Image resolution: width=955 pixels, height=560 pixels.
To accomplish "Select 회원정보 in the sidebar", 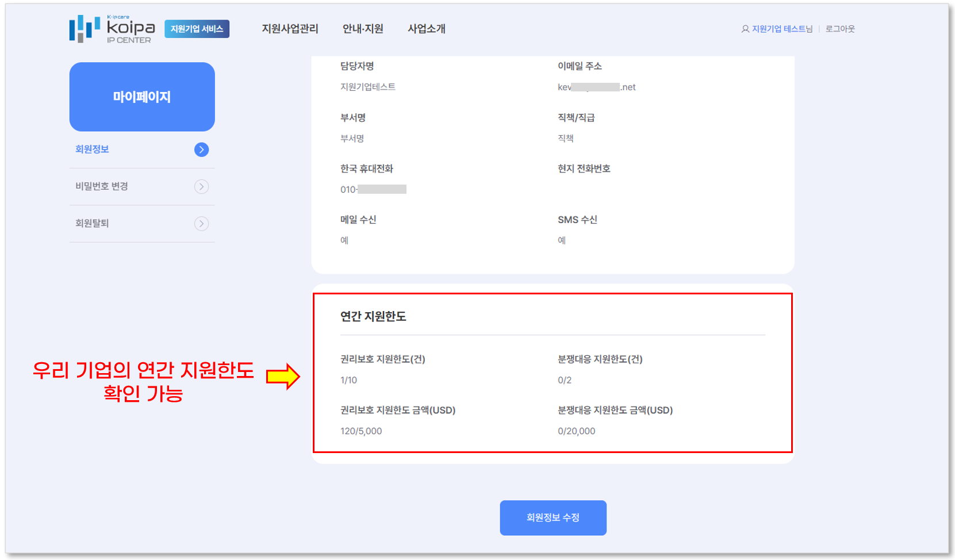I will point(93,149).
